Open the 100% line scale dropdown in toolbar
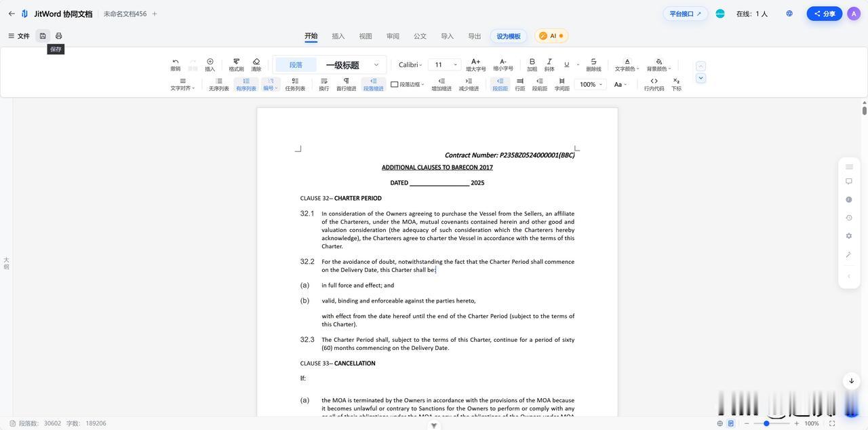Viewport: 868px width, 430px height. pos(589,85)
